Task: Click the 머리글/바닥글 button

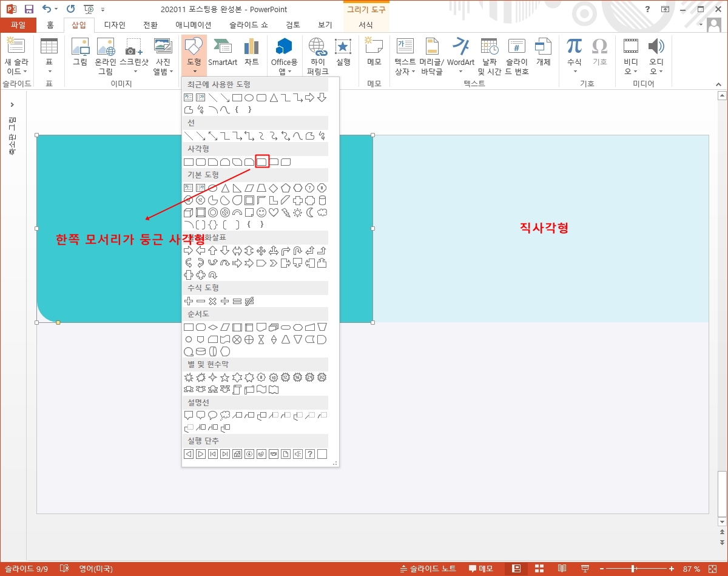Action: 432,56
